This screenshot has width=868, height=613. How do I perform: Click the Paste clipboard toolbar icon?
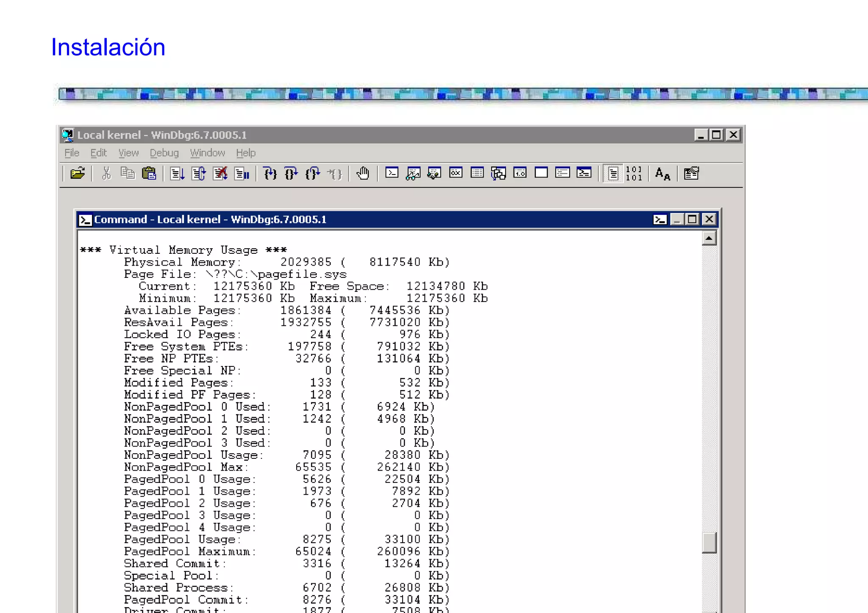(x=149, y=173)
